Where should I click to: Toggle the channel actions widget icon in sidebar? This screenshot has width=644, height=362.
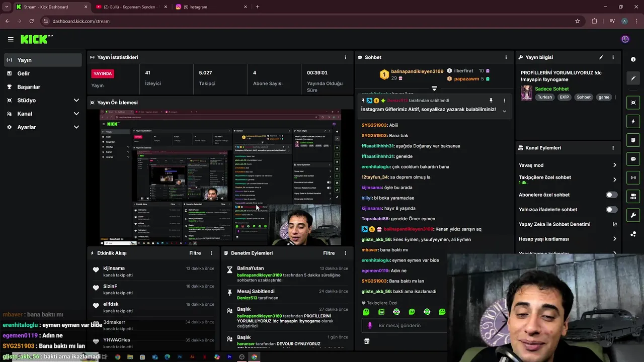[x=633, y=197]
